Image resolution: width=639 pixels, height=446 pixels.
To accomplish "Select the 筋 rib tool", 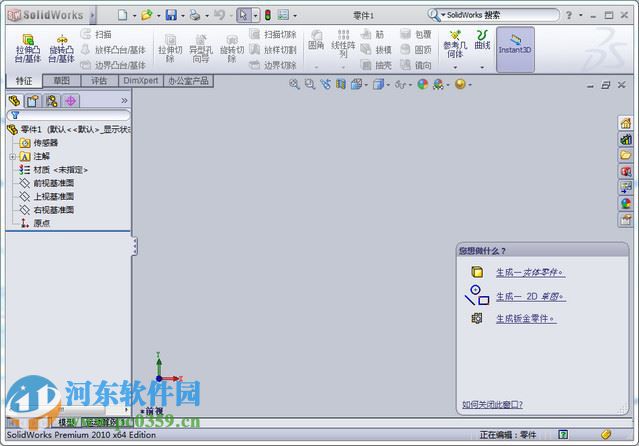I will (x=372, y=34).
